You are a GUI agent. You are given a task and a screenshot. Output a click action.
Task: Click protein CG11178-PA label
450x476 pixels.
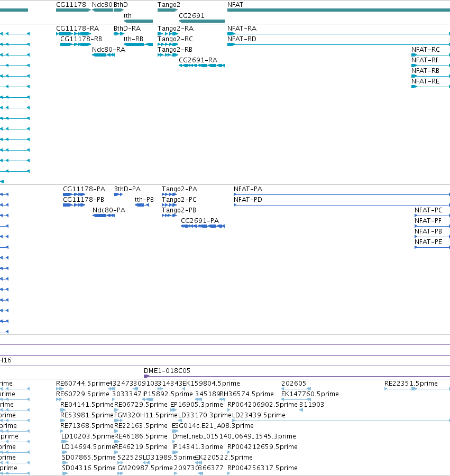point(84,189)
